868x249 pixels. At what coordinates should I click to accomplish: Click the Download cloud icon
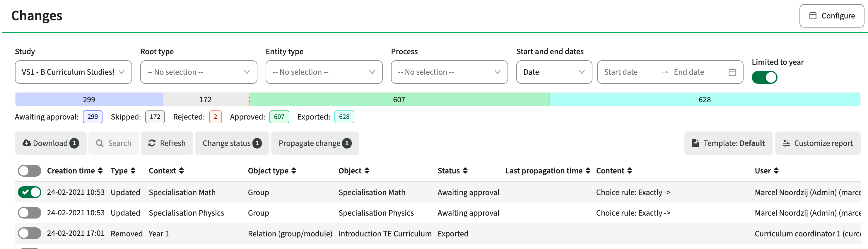[27, 143]
